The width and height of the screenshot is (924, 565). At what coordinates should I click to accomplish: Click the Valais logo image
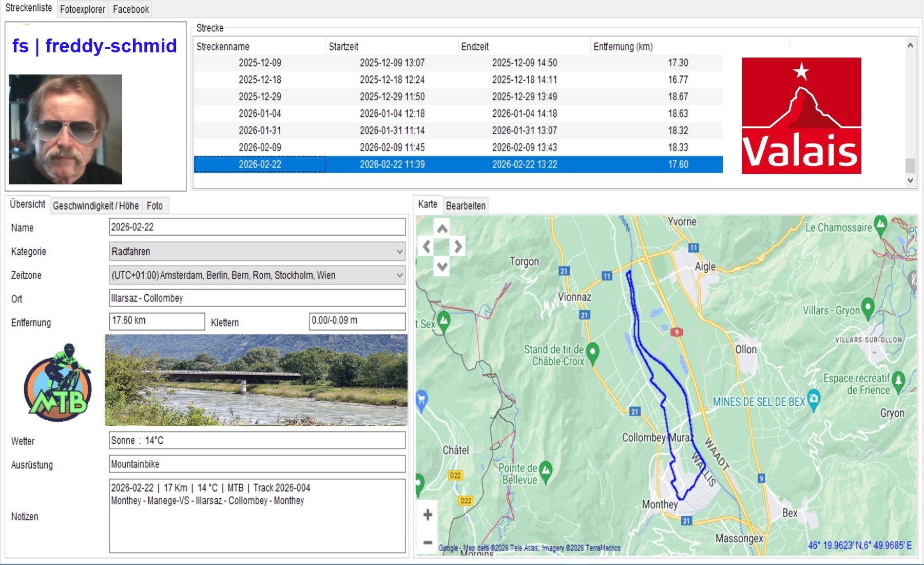[801, 116]
